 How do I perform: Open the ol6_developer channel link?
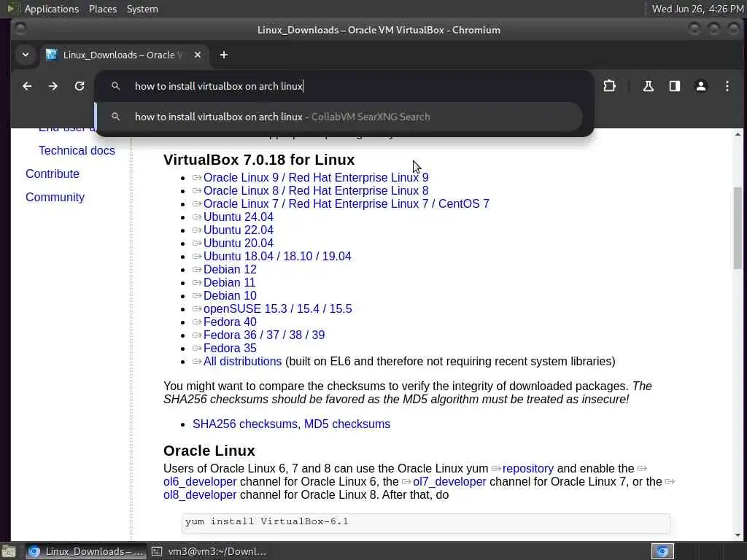coord(200,482)
